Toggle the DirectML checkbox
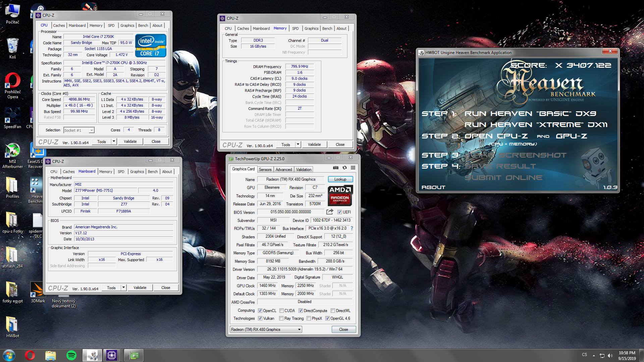This screenshot has height=362, width=644. tap(333, 311)
